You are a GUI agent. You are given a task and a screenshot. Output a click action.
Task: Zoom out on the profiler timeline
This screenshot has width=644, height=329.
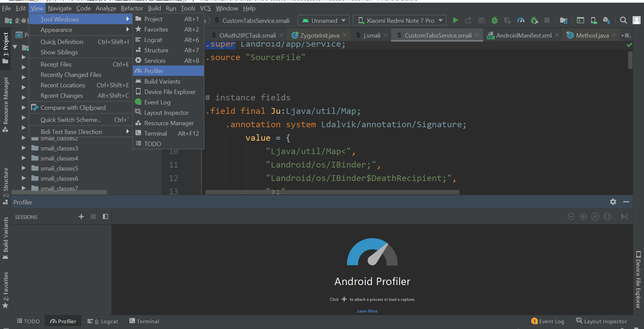tap(571, 217)
